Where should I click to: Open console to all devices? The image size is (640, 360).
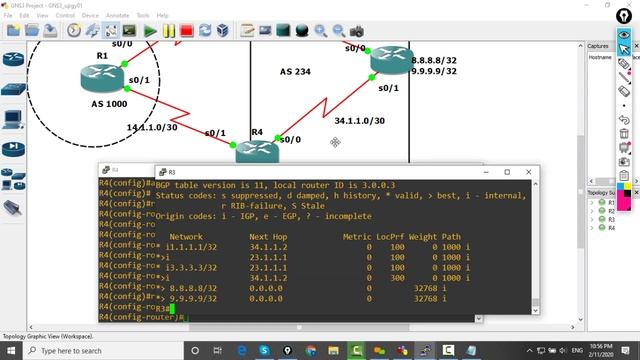[129, 31]
